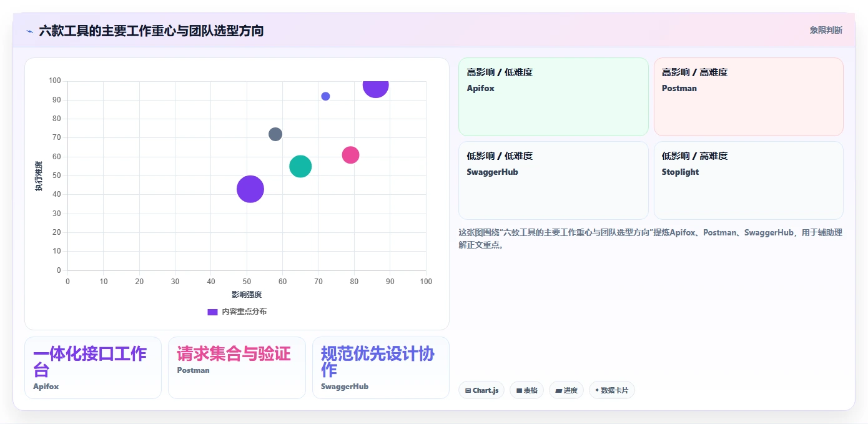Click the teal bubble in the chart
Viewport: 868px width, 424px height.
pos(300,166)
